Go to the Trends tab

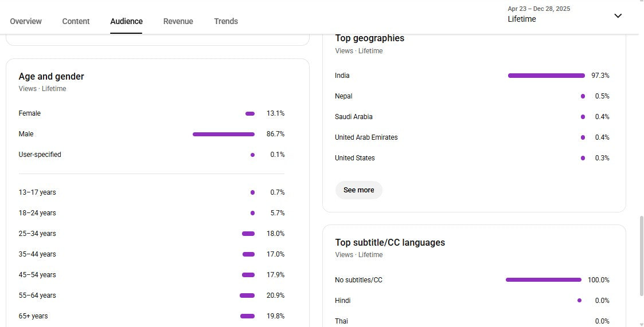[x=226, y=21]
